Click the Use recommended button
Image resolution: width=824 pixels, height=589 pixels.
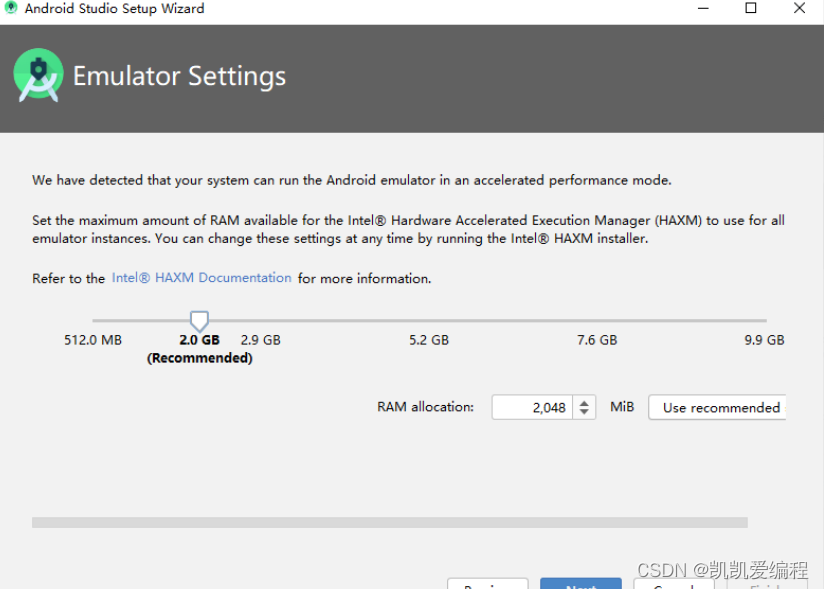coord(717,407)
